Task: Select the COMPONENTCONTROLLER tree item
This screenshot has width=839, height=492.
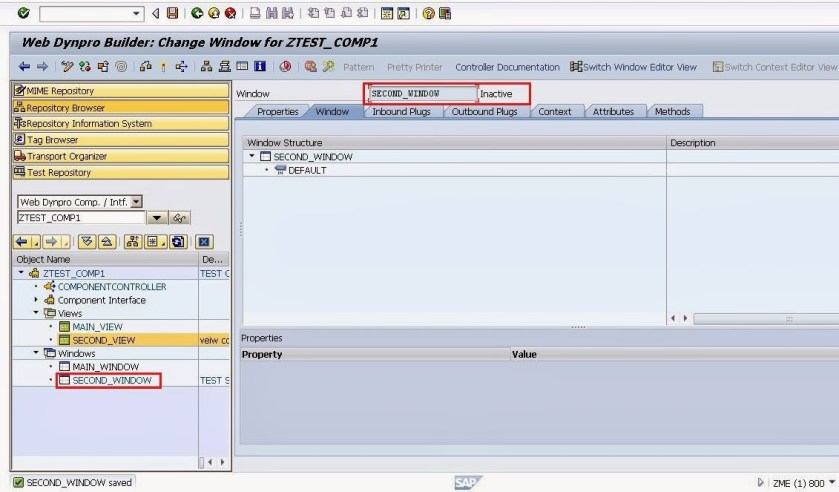Action: click(x=112, y=286)
